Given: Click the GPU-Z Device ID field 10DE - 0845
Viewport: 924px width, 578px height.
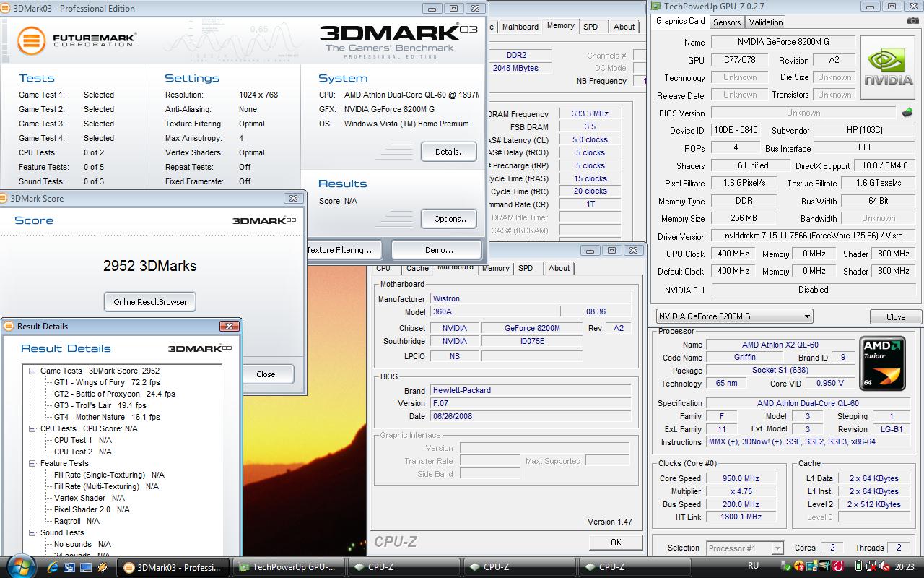Looking at the screenshot, I should (x=736, y=130).
